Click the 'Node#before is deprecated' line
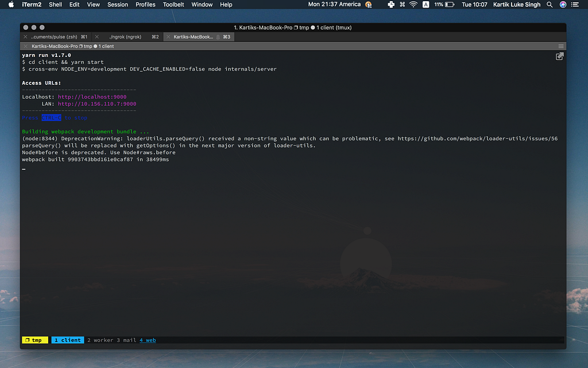 tap(99, 152)
